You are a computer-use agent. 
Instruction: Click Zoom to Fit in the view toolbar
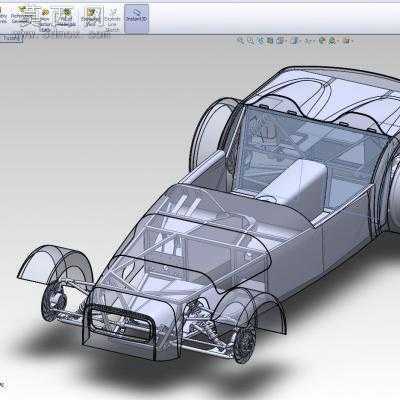click(x=240, y=41)
